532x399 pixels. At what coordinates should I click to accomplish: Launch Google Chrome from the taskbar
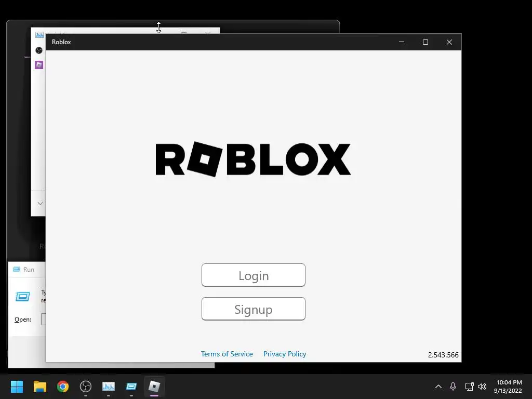tap(63, 387)
